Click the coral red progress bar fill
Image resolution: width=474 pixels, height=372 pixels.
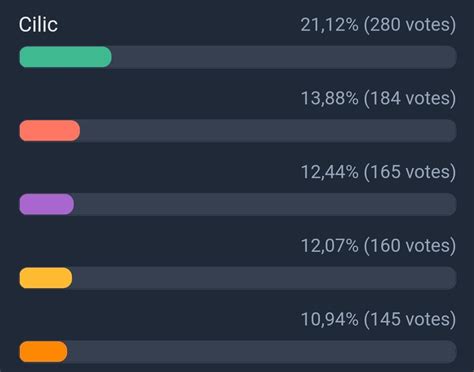point(50,131)
